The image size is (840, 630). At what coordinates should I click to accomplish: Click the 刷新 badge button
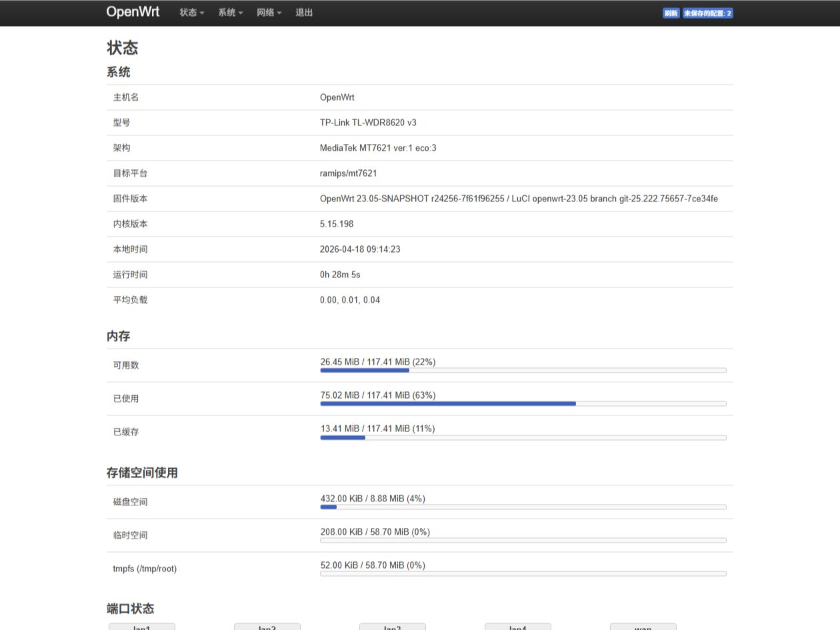point(671,13)
